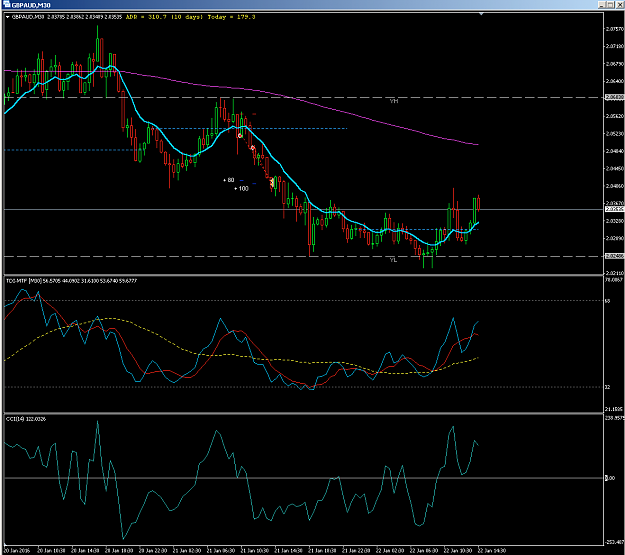This screenshot has width=625, height=555.
Task: Click the 2.04840 price scale value
Action: point(615,151)
